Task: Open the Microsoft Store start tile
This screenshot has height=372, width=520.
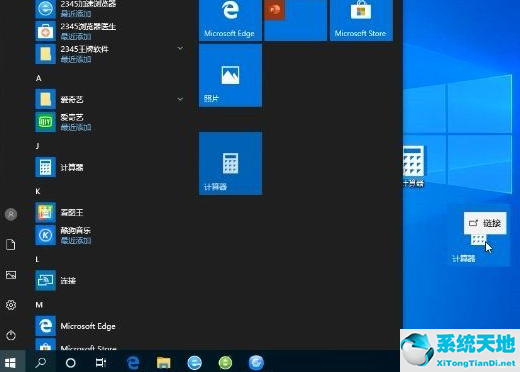Action: coord(361,19)
